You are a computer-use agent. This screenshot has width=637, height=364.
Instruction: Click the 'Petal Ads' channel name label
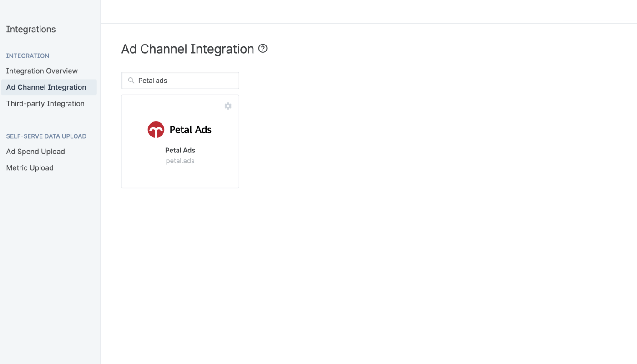[x=180, y=150]
